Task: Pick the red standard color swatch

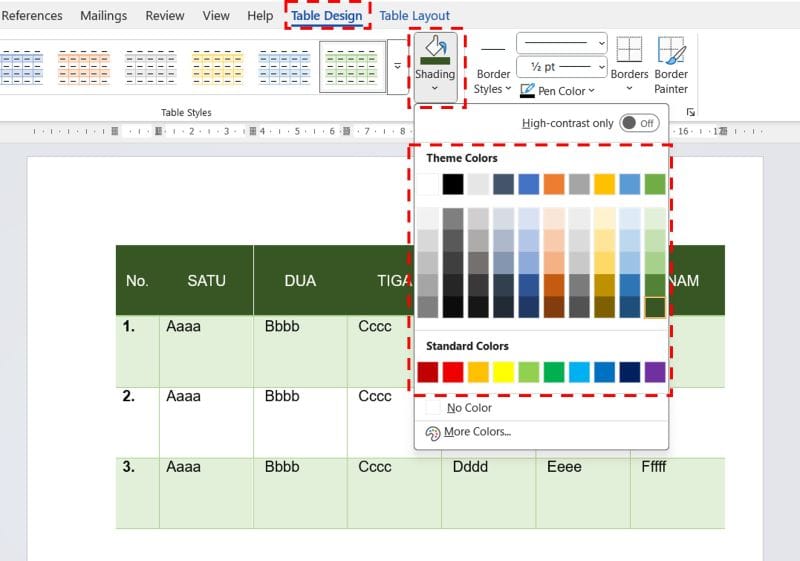Action: coord(453,372)
